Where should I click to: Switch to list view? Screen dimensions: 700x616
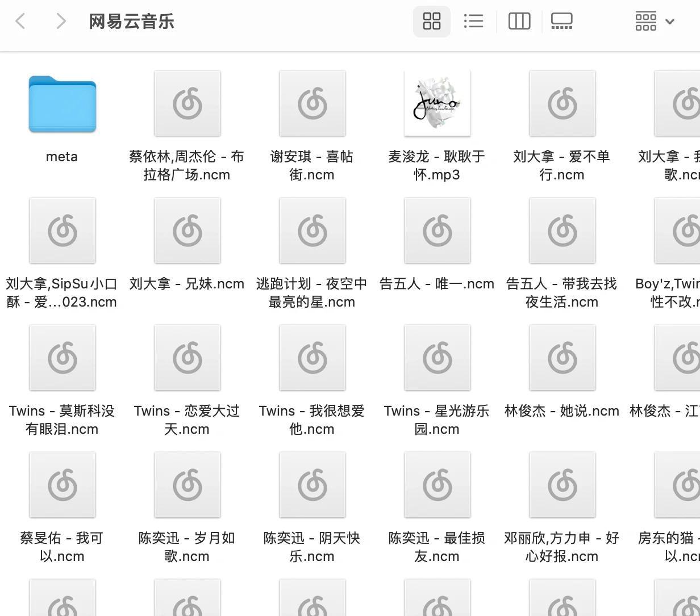point(473,22)
